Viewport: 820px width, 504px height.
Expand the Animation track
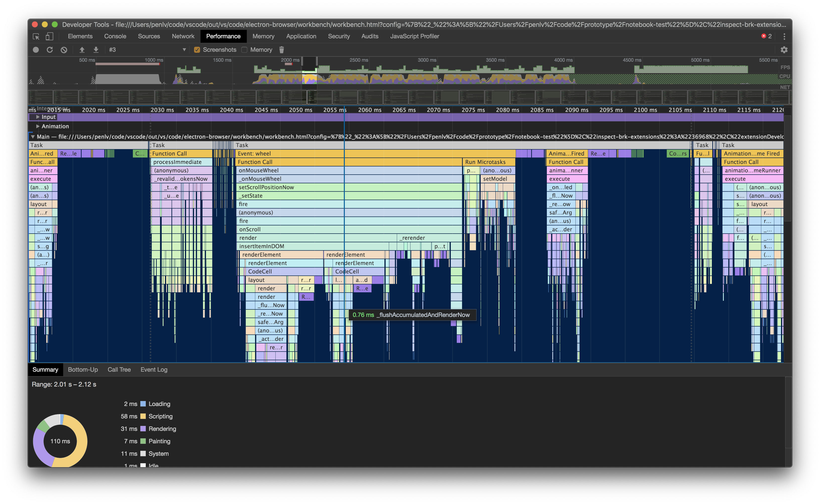[x=38, y=126]
